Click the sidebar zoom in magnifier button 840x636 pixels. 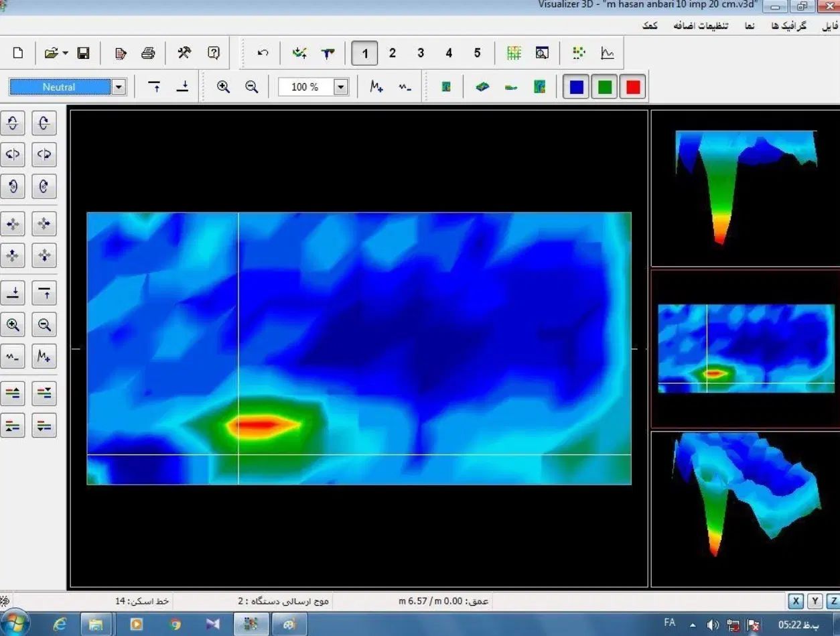tap(13, 325)
